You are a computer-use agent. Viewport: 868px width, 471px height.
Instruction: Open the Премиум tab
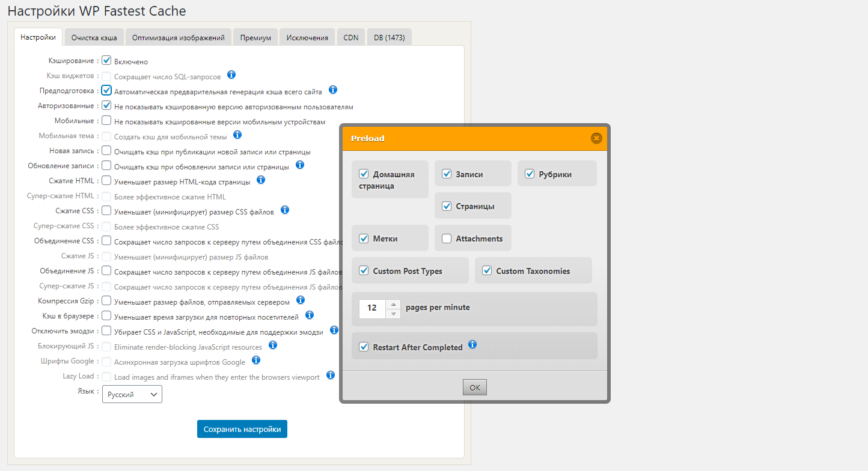(x=255, y=37)
